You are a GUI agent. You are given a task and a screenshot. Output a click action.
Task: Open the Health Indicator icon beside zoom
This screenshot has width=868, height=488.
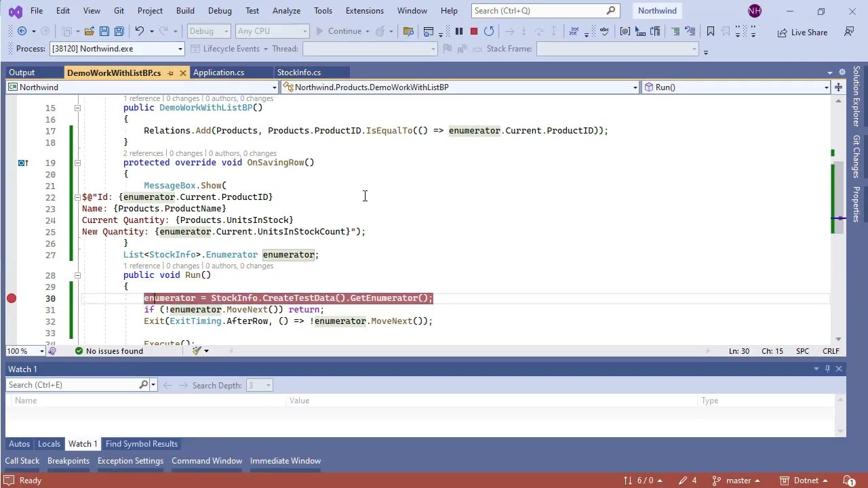[52, 351]
